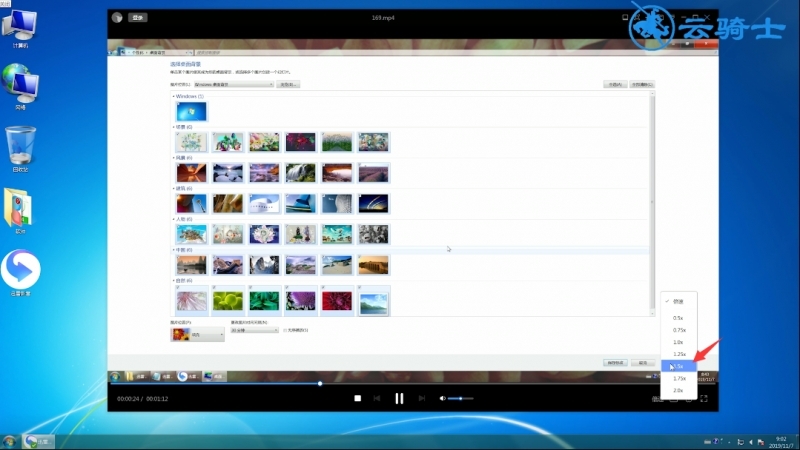The width and height of the screenshot is (800, 450).
Task: Mute audio using the speaker icon
Action: click(x=442, y=398)
